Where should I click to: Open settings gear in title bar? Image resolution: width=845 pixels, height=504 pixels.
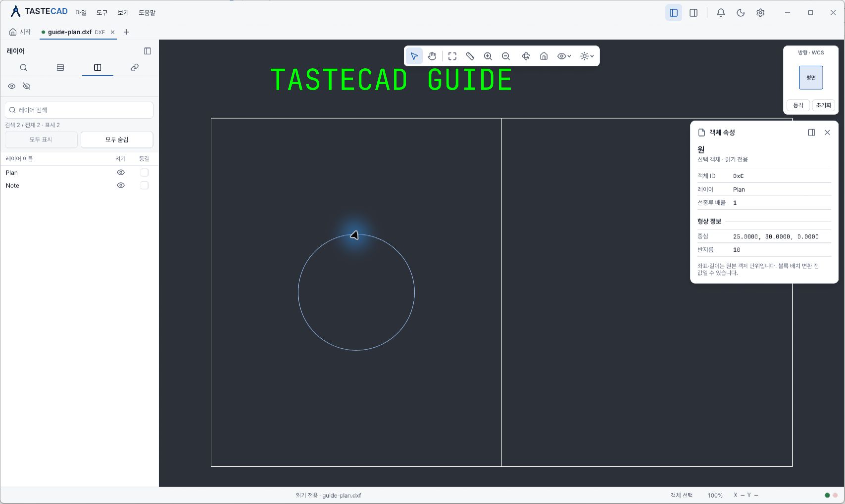[x=760, y=13]
